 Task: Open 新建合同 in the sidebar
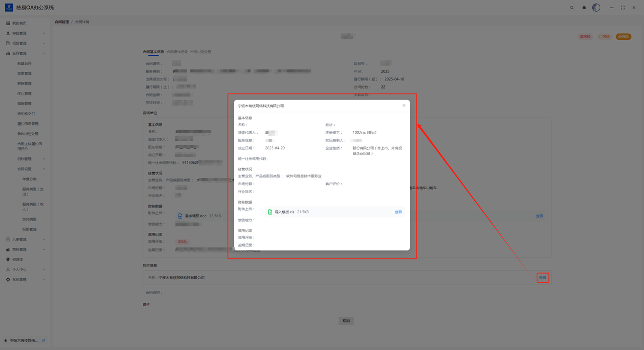pos(24,63)
